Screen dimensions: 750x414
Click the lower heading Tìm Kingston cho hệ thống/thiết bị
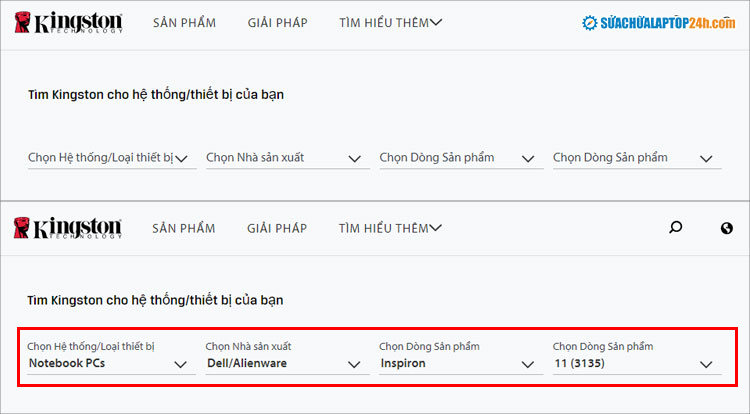(x=155, y=300)
